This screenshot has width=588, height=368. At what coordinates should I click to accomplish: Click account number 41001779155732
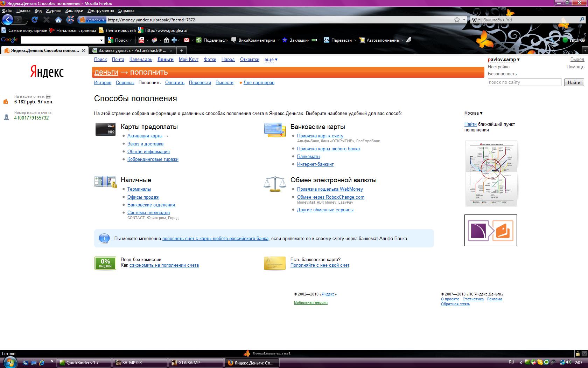coord(31,118)
